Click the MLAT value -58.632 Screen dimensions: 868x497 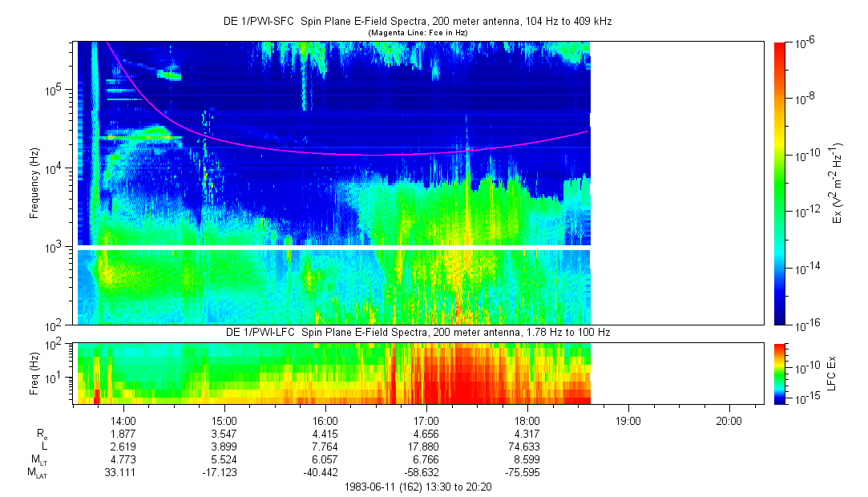pyautogui.click(x=422, y=473)
